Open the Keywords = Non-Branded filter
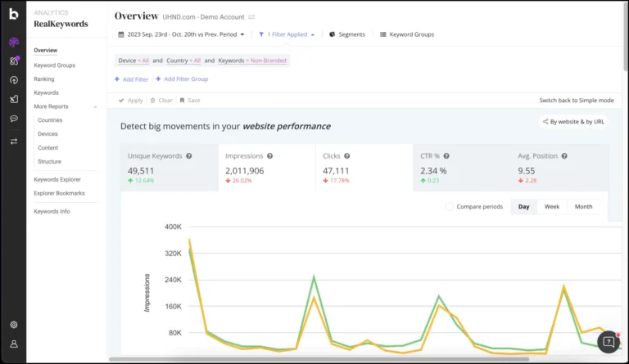 tap(252, 61)
